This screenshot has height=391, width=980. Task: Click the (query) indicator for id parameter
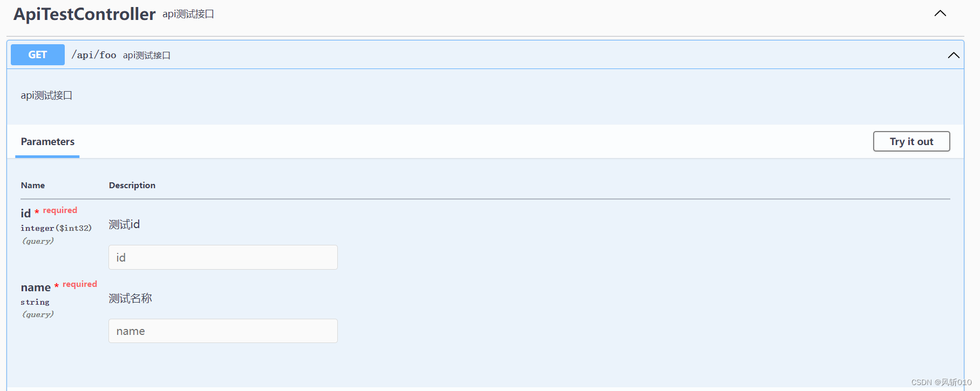point(38,241)
